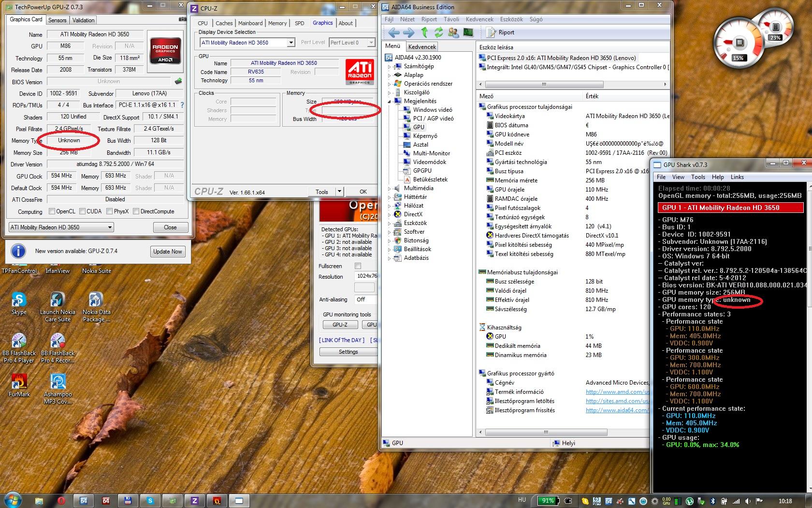Click GPU-Z BIOS save chip icon
Image resolution: width=812 pixels, height=508 pixels.
[x=178, y=81]
